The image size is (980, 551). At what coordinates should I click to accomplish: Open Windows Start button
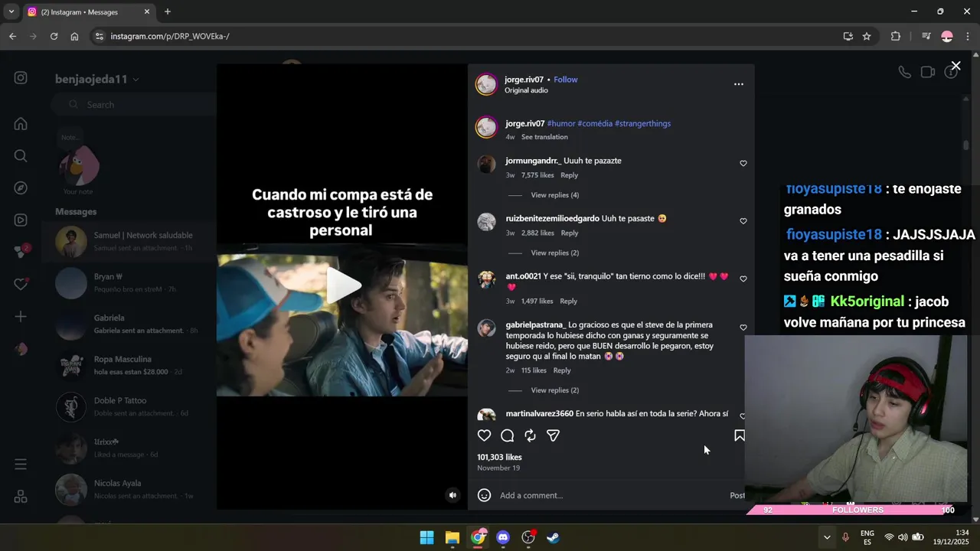click(426, 537)
